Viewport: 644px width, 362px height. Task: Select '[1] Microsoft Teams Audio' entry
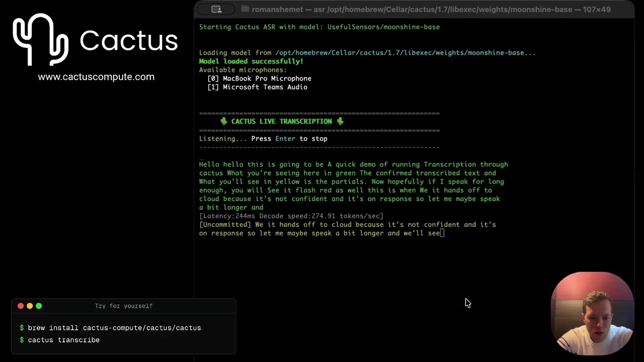pos(257,87)
